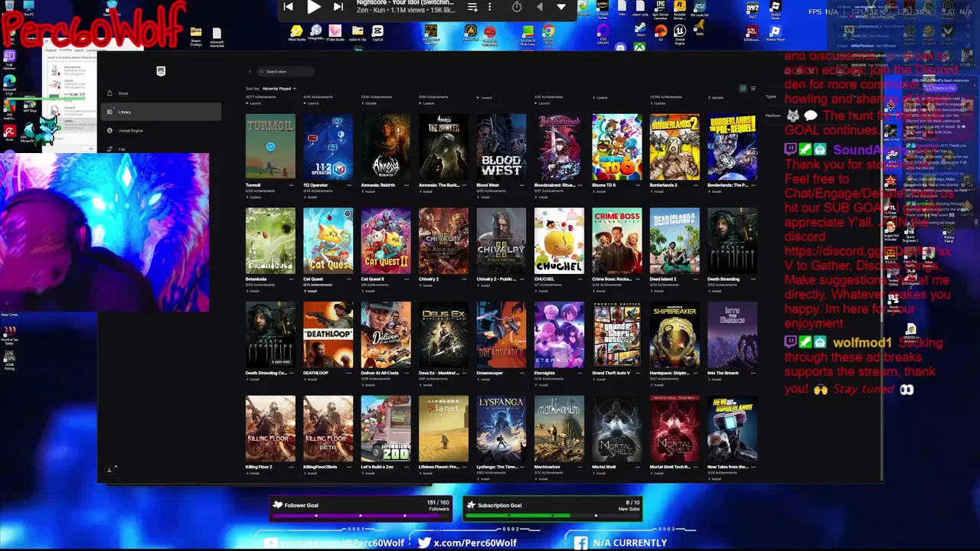Open VTube Studio desktop icon
The width and height of the screenshot is (980, 551).
click(x=335, y=32)
